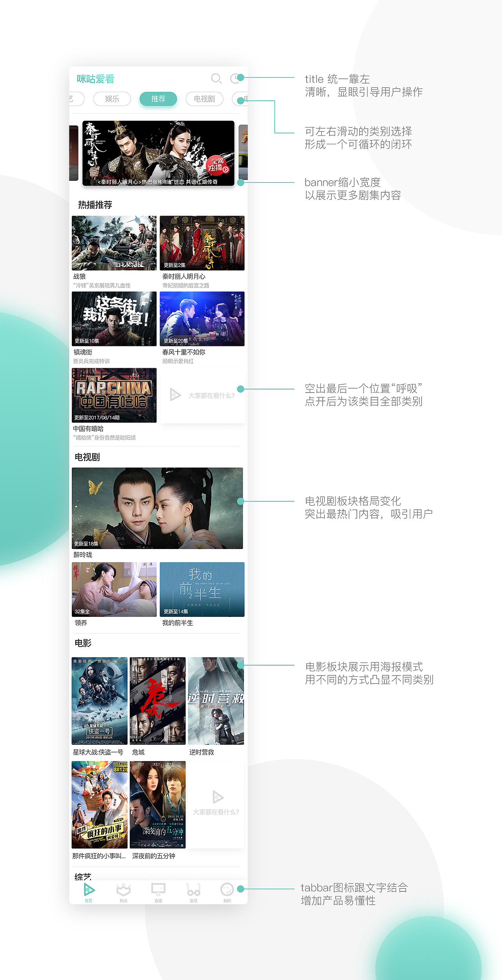
Task: Tap subtitle 顾明示爱肖红
Action: point(178,361)
